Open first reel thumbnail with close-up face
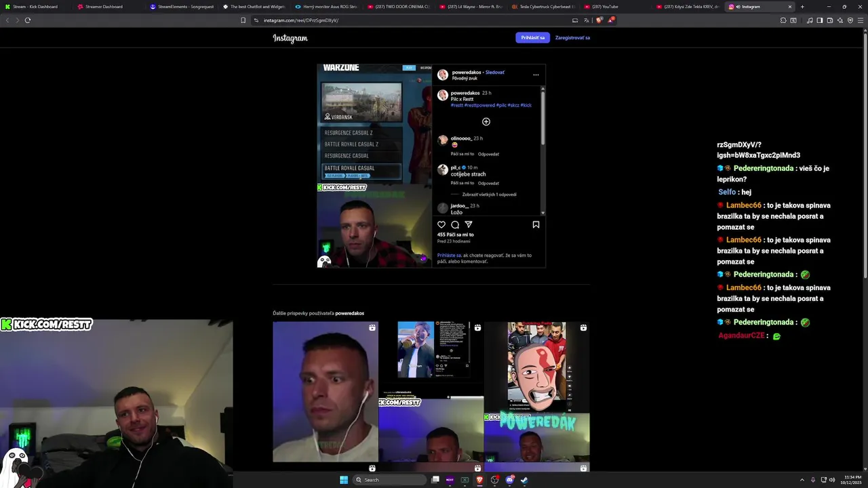Viewport: 868px width, 488px height. (x=325, y=392)
